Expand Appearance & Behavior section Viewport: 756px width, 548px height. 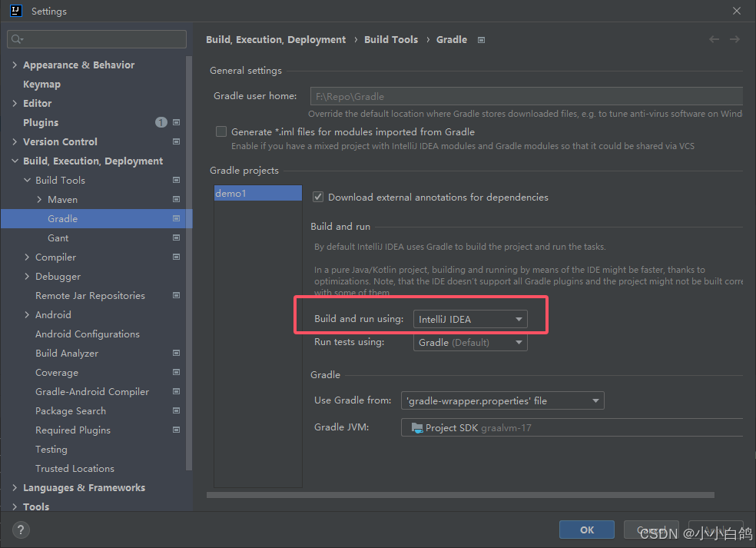point(15,65)
